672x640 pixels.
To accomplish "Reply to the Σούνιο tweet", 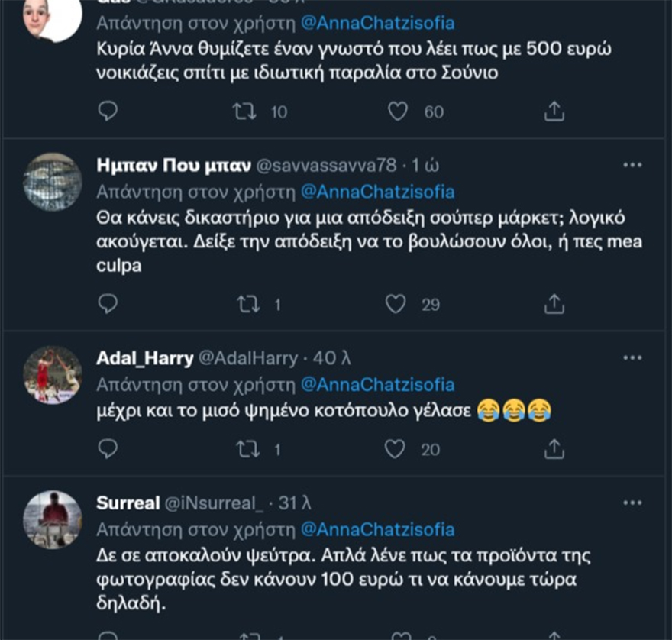I will 108,112.
